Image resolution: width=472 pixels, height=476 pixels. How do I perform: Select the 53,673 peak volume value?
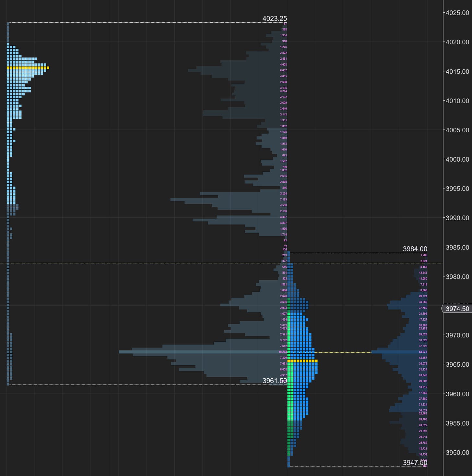[423, 352]
